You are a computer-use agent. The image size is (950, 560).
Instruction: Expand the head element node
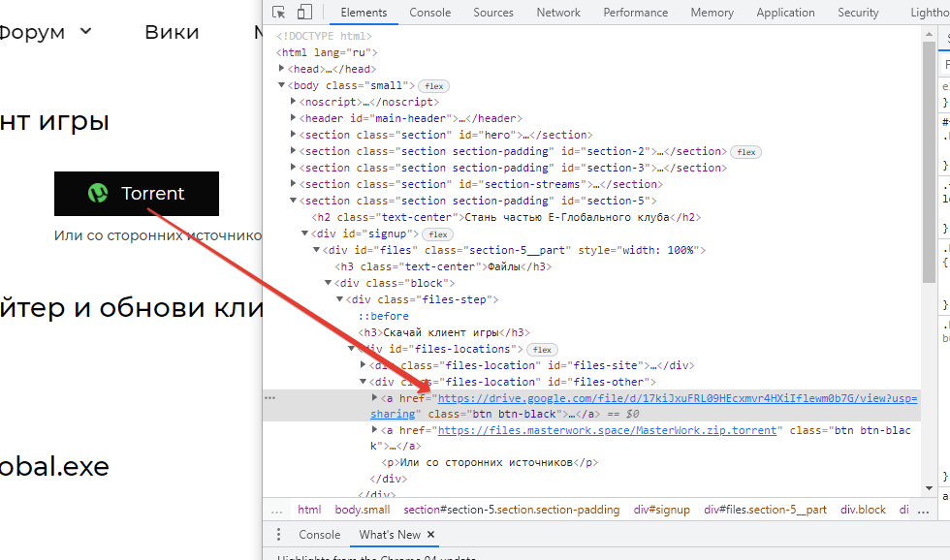tap(282, 69)
